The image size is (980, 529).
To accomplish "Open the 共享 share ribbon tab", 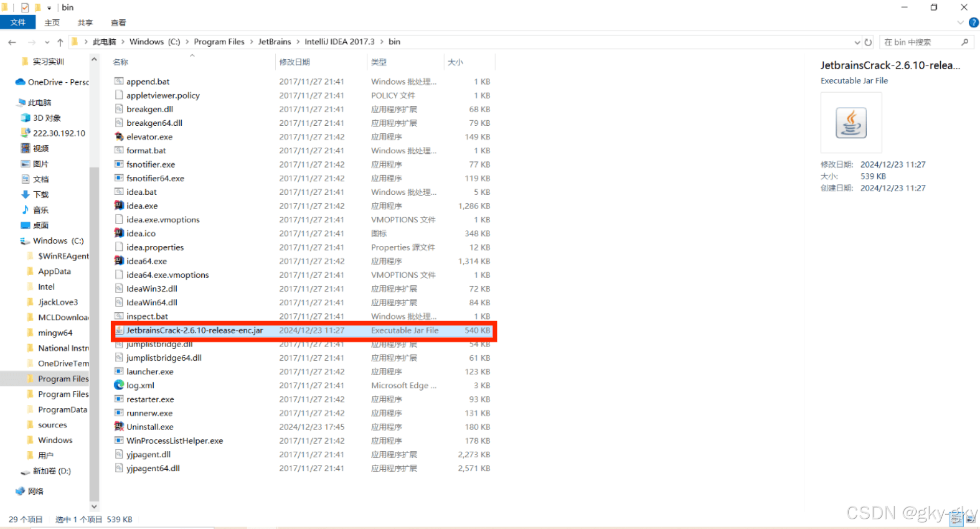I will click(x=85, y=22).
